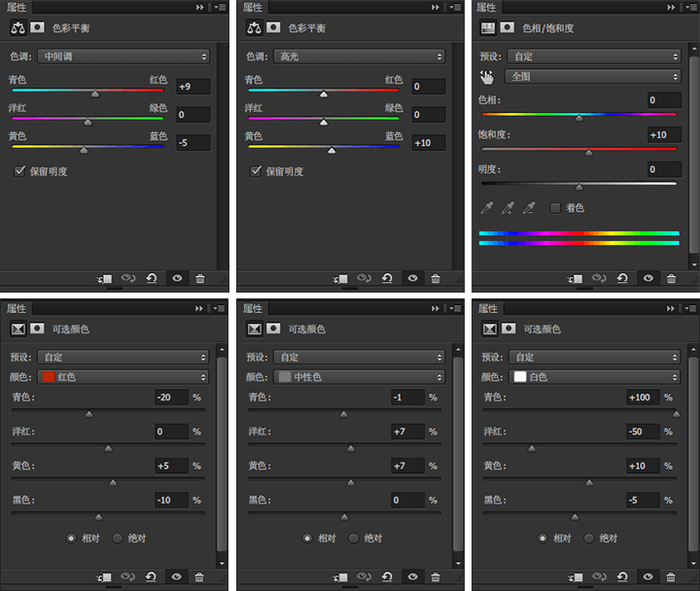
Task: Open panel flyout menu in midtones Color Balance panel
Action: [219, 7]
